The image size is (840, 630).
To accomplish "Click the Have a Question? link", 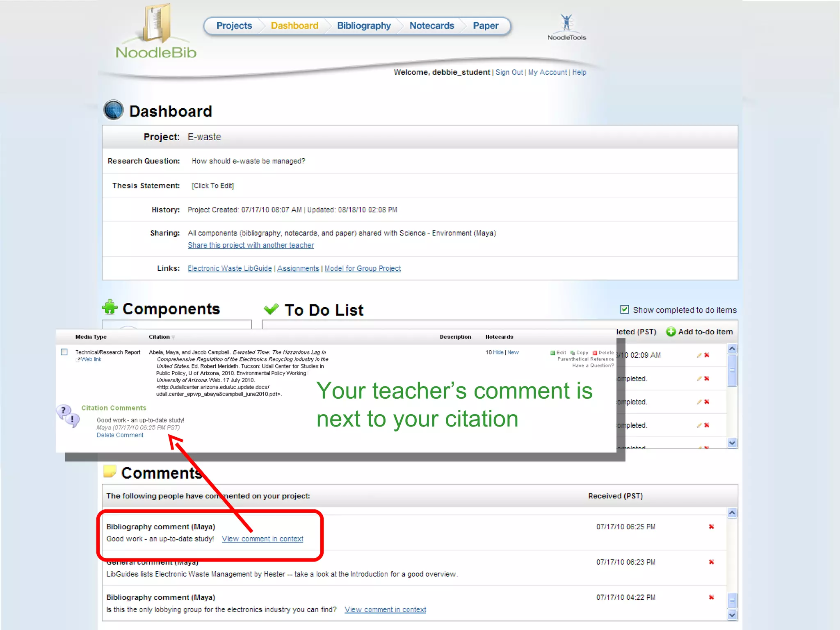I will tap(593, 366).
